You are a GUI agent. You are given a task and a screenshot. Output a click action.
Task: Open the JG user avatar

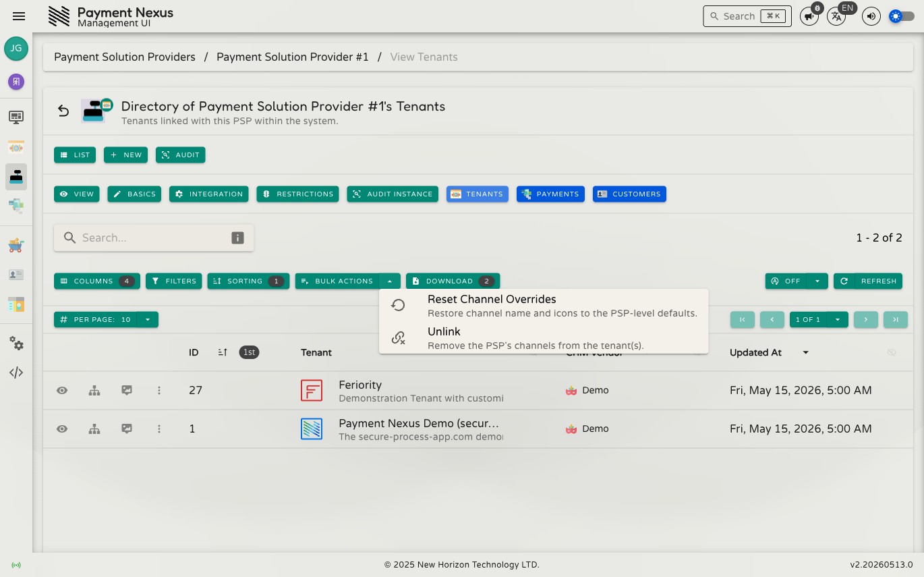(x=16, y=49)
